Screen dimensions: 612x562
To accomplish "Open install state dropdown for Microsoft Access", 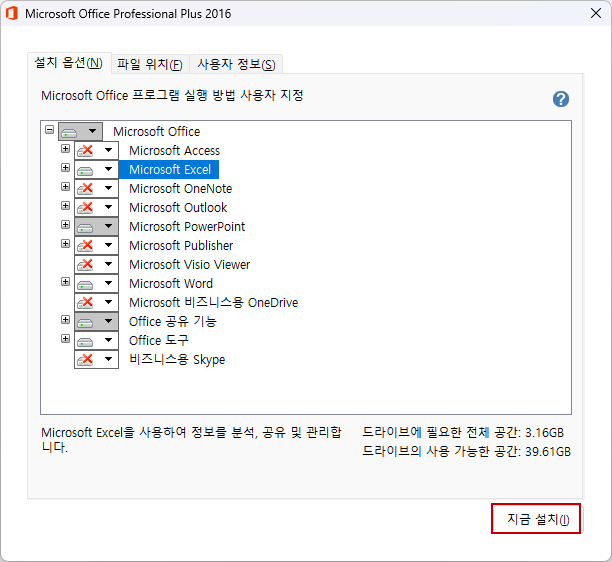I will coord(96,150).
